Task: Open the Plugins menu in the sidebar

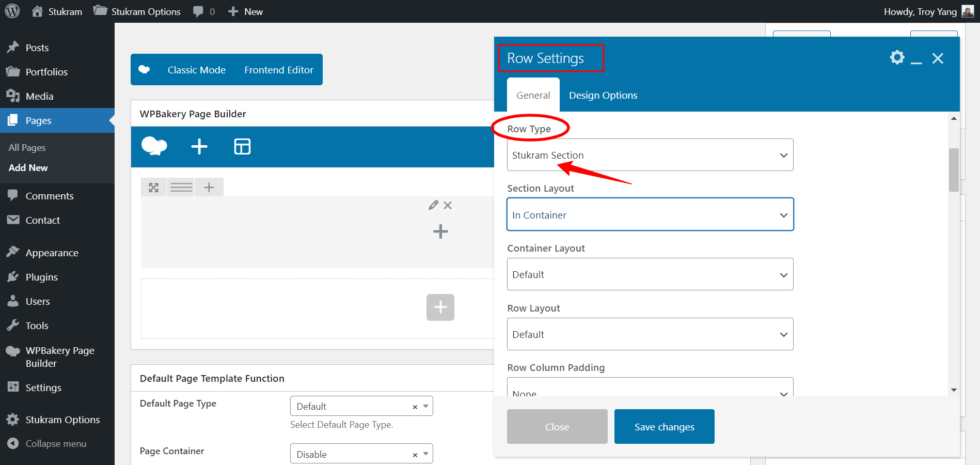Action: [41, 277]
